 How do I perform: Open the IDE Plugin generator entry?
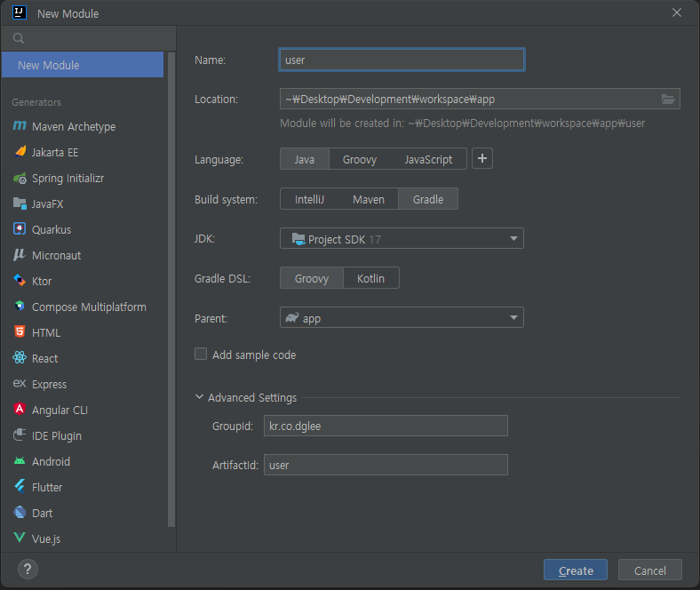(84, 436)
